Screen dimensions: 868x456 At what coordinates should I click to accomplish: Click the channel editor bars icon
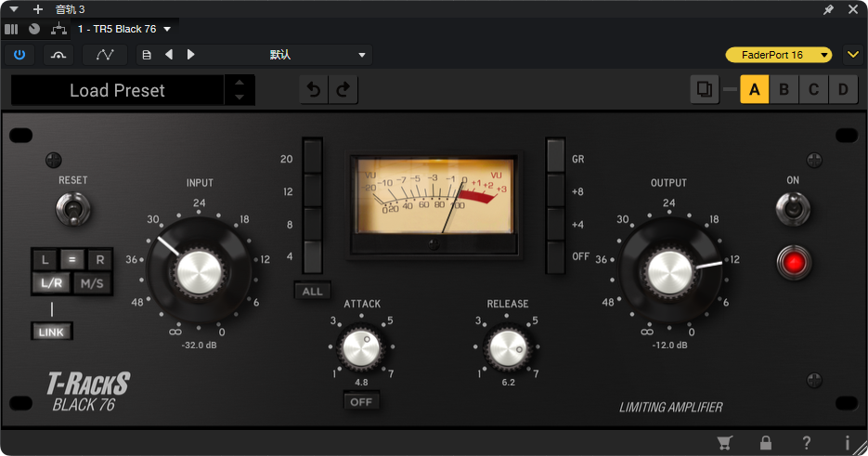click(x=11, y=29)
